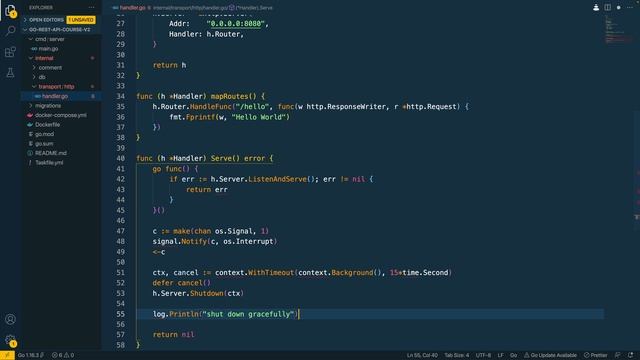Open the Search view in activity bar
640x360 pixels.
tap(10, 31)
